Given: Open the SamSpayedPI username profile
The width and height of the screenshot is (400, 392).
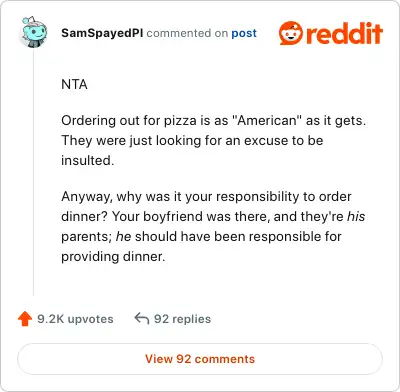Looking at the screenshot, I should tap(102, 33).
